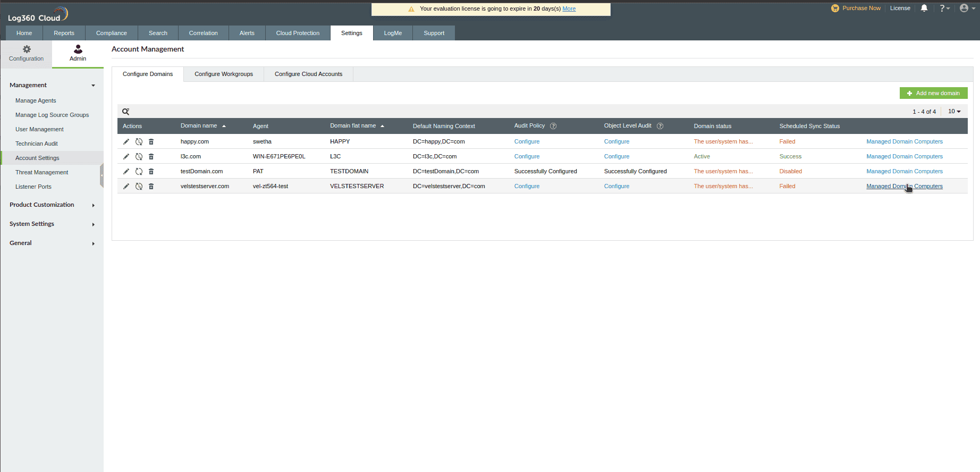Click domain status text for happy.com
This screenshot has width=980, height=472.
[x=723, y=141]
